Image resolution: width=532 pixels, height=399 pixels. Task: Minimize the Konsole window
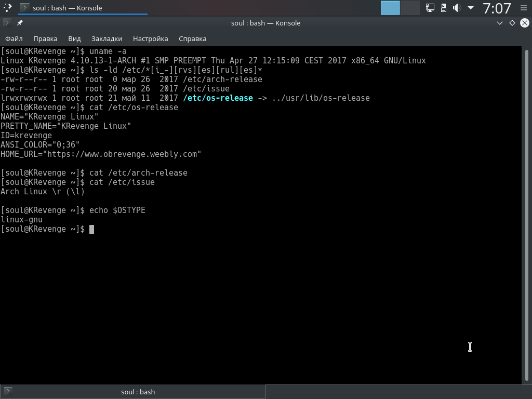pyautogui.click(x=499, y=23)
